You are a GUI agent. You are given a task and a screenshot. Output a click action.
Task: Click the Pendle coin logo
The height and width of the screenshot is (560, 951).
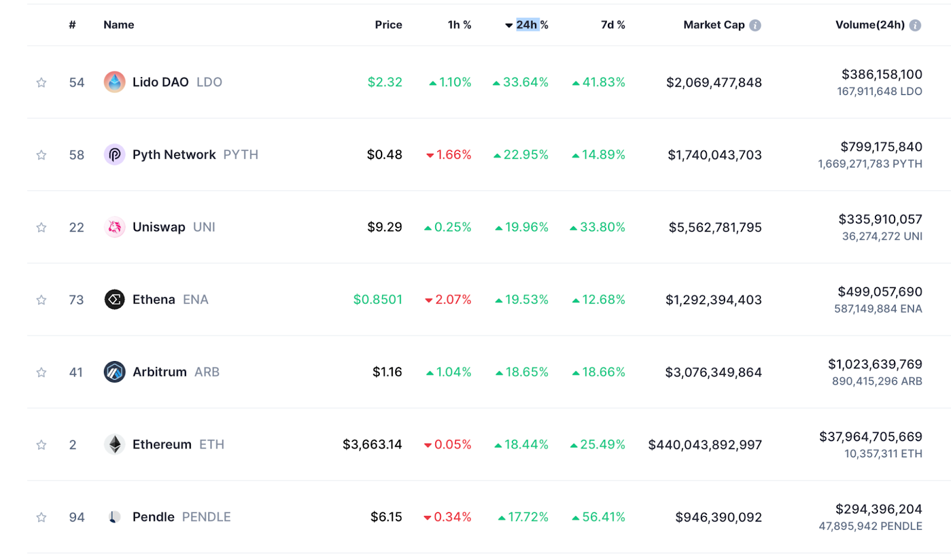coord(115,517)
